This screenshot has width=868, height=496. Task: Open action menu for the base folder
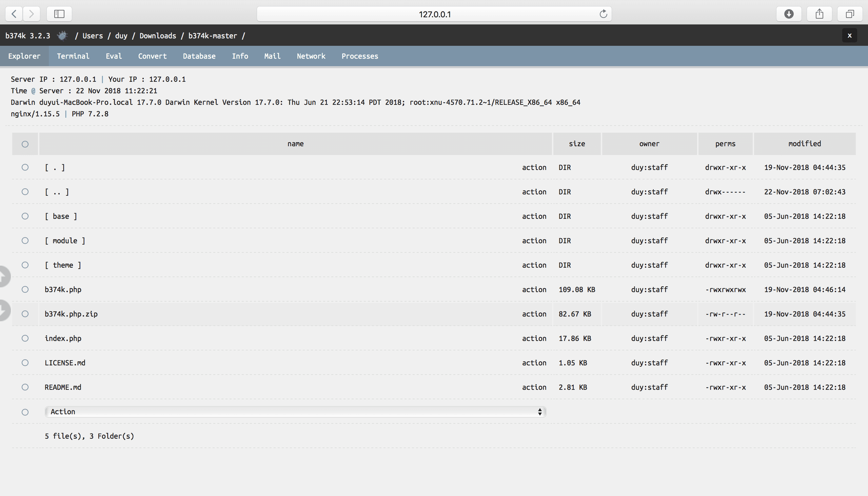(x=534, y=216)
